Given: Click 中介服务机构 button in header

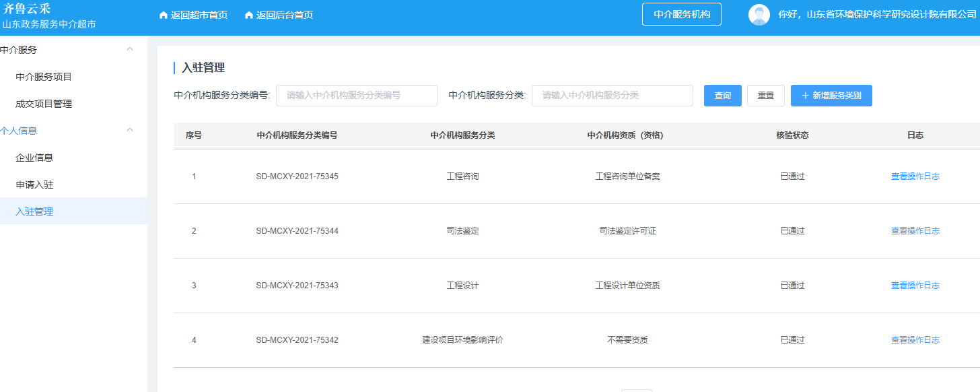Looking at the screenshot, I should [682, 14].
